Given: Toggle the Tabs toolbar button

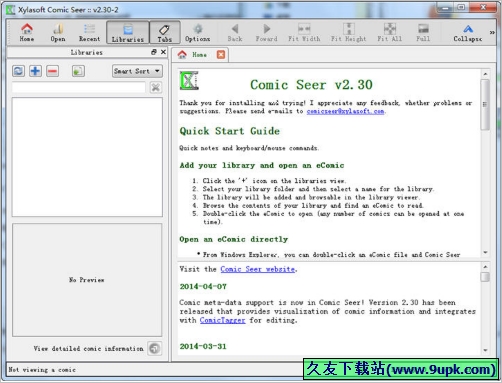Looking at the screenshot, I should [x=165, y=32].
